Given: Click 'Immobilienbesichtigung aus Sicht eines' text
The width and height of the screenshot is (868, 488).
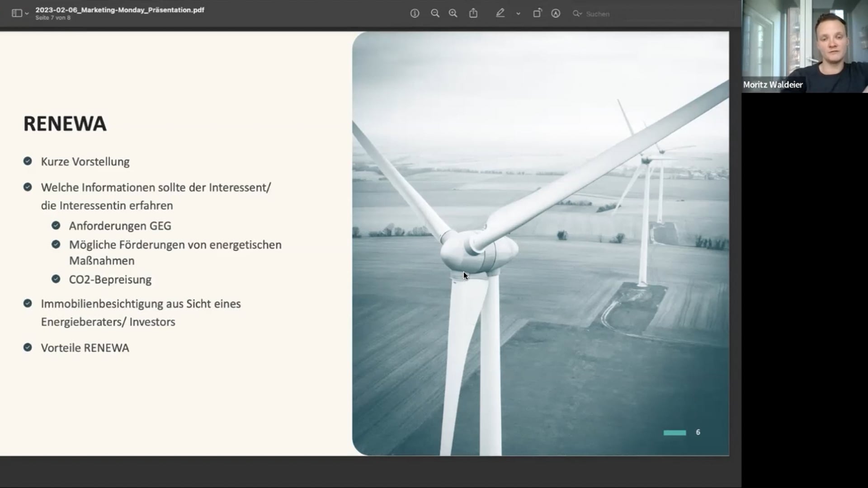Looking at the screenshot, I should [x=141, y=304].
